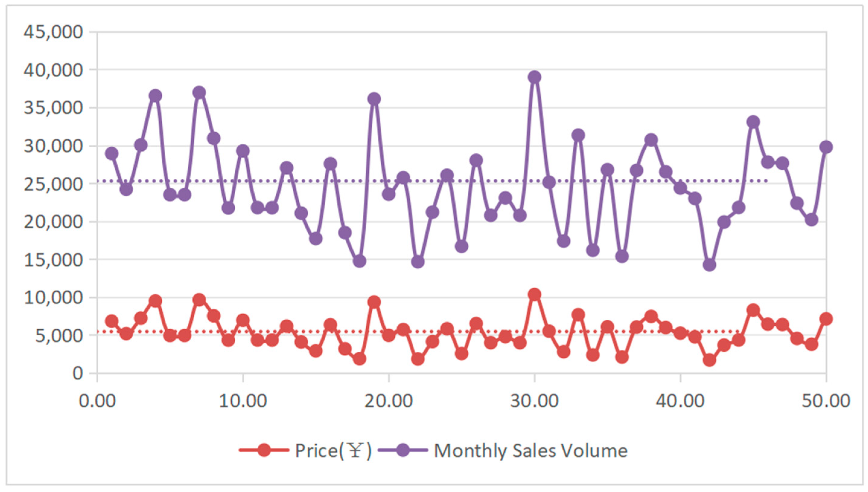Click the 0 y-axis label
The image size is (868, 492).
[x=78, y=373]
